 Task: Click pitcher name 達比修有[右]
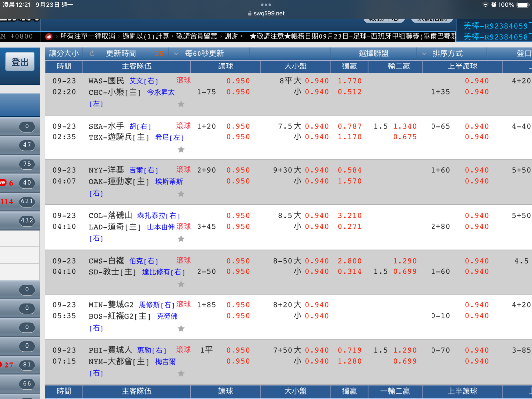pyautogui.click(x=164, y=272)
